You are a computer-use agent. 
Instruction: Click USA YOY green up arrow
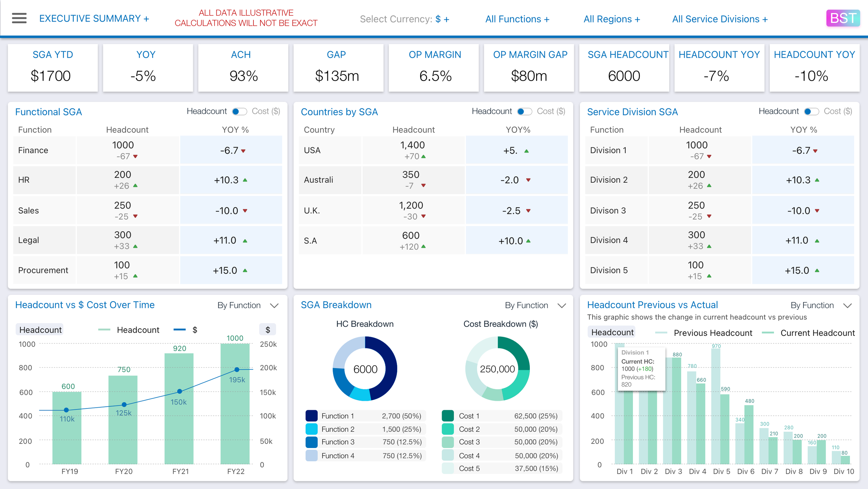tap(526, 151)
